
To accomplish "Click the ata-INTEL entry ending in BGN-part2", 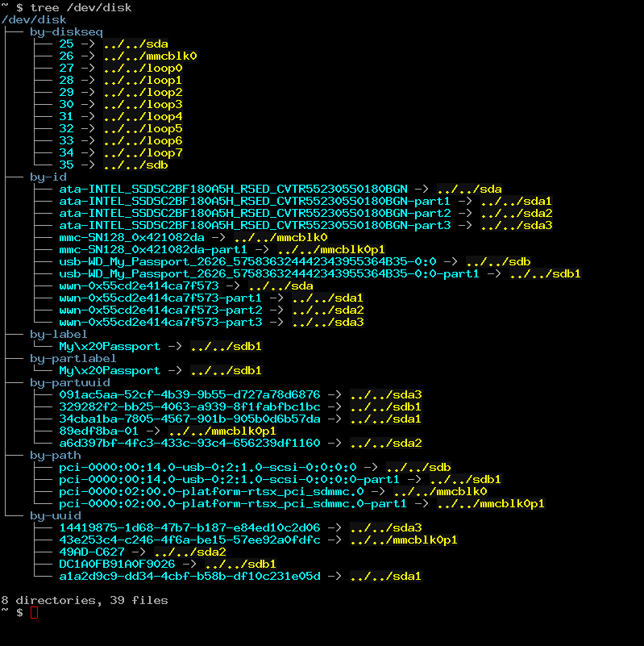I will pos(255,214).
